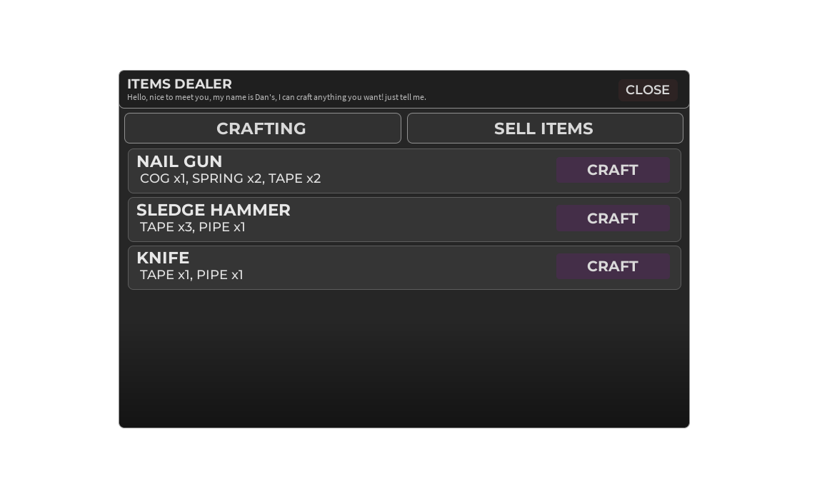The image size is (817, 504).
Task: Open the SELL ITEMS tab
Action: coord(544,128)
